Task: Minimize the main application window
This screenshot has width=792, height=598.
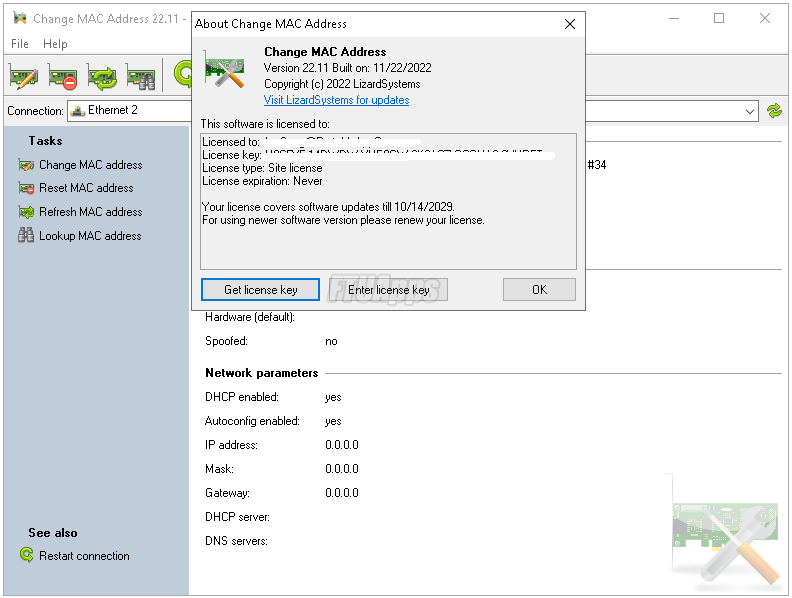Action: [674, 18]
